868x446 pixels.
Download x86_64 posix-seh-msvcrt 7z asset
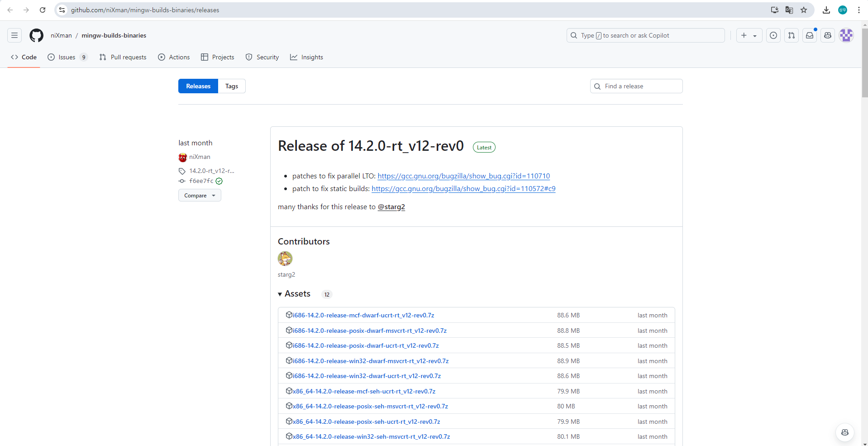tap(370, 406)
